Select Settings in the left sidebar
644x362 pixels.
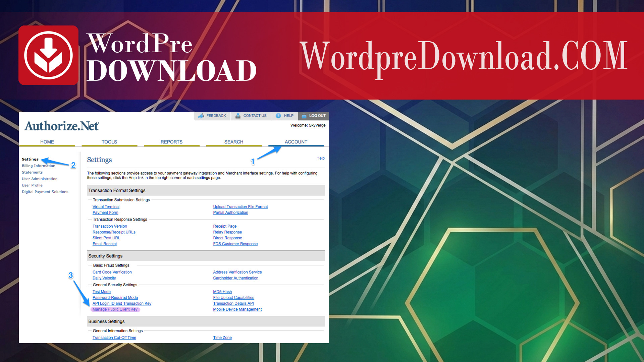(30, 159)
